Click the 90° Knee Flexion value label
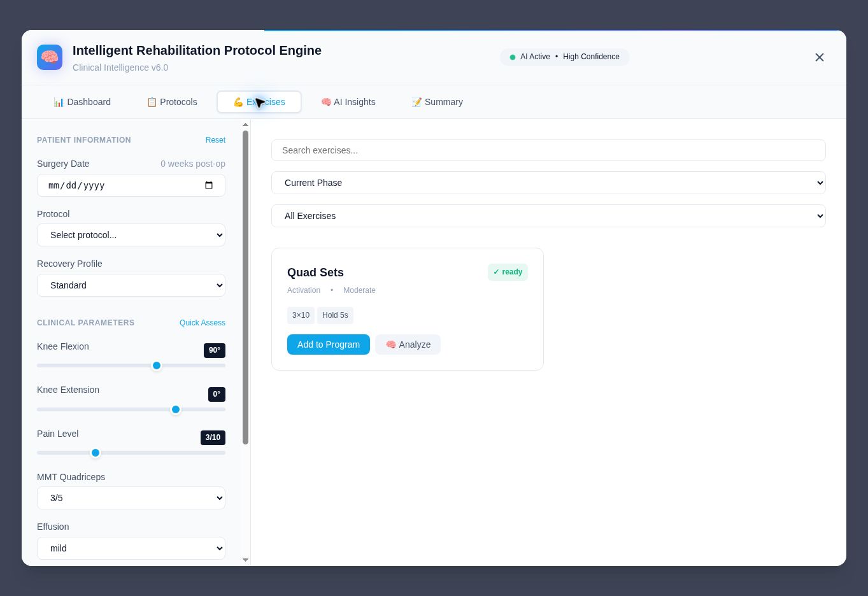The height and width of the screenshot is (596, 868). [x=215, y=350]
